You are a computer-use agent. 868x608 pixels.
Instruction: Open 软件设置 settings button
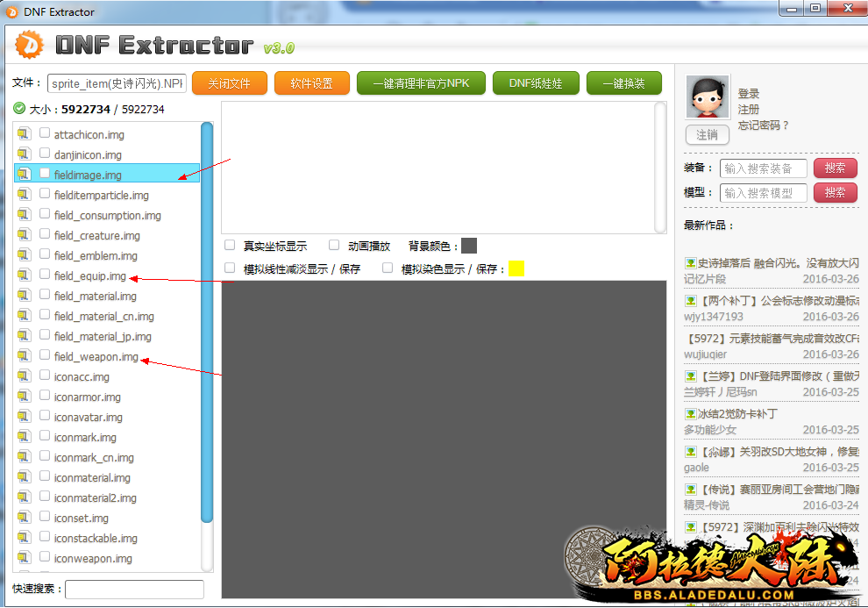click(x=311, y=83)
